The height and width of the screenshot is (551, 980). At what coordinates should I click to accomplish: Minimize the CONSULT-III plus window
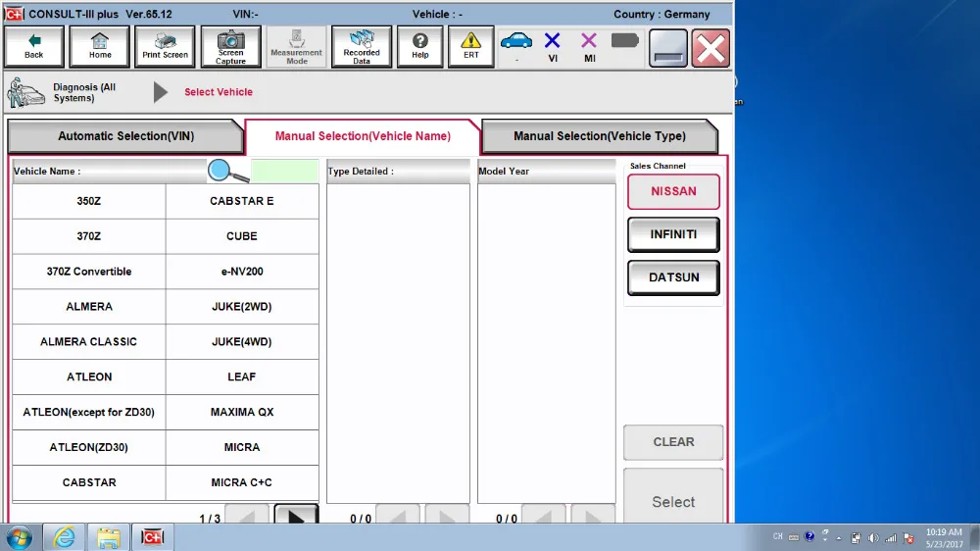point(668,47)
